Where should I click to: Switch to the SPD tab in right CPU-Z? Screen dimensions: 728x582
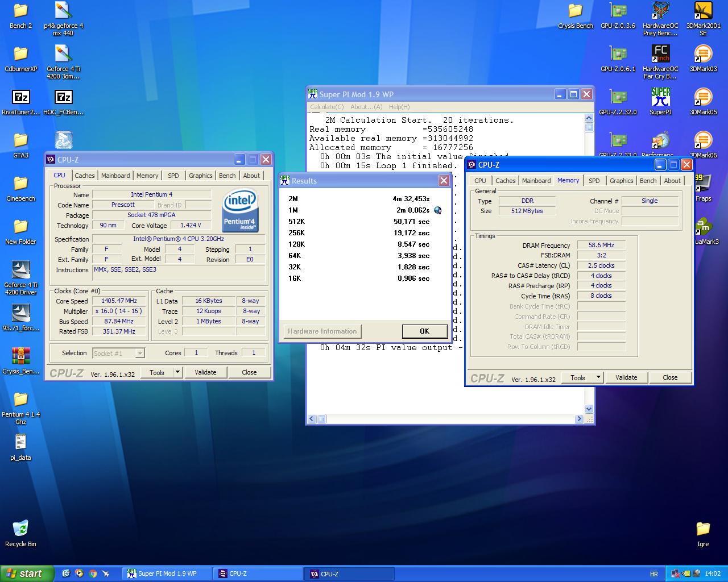[x=594, y=181]
